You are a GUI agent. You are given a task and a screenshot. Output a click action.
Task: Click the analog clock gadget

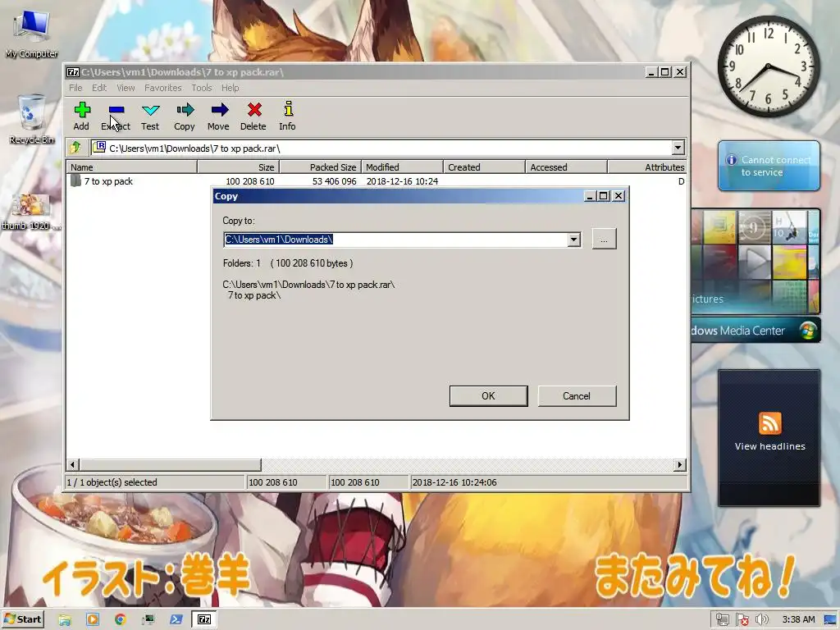click(768, 66)
